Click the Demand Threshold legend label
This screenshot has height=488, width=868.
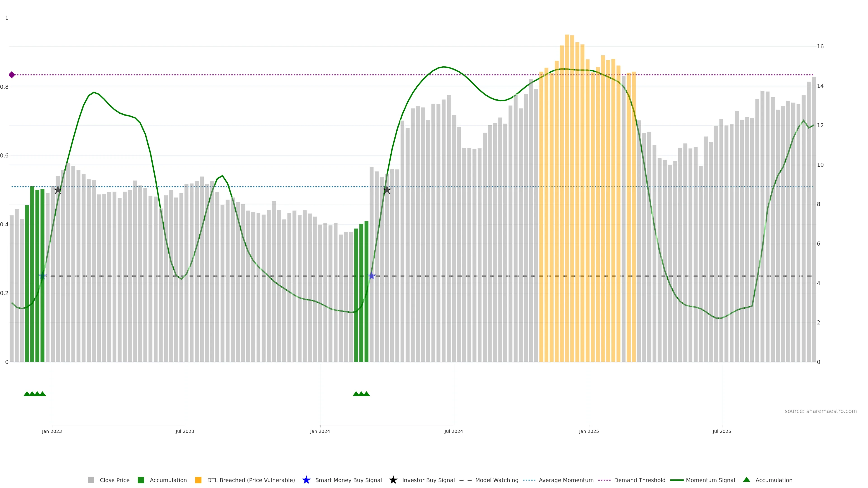[x=639, y=480]
